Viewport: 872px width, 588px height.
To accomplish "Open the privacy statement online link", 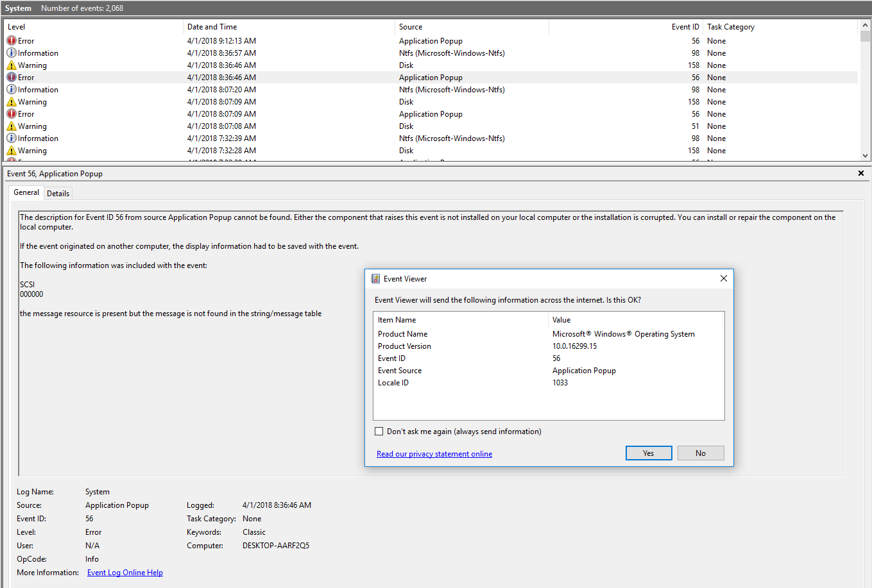I will pos(434,454).
